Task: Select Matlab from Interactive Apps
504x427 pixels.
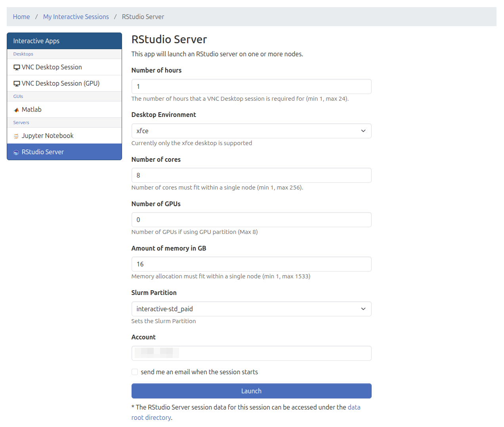Action: click(64, 109)
